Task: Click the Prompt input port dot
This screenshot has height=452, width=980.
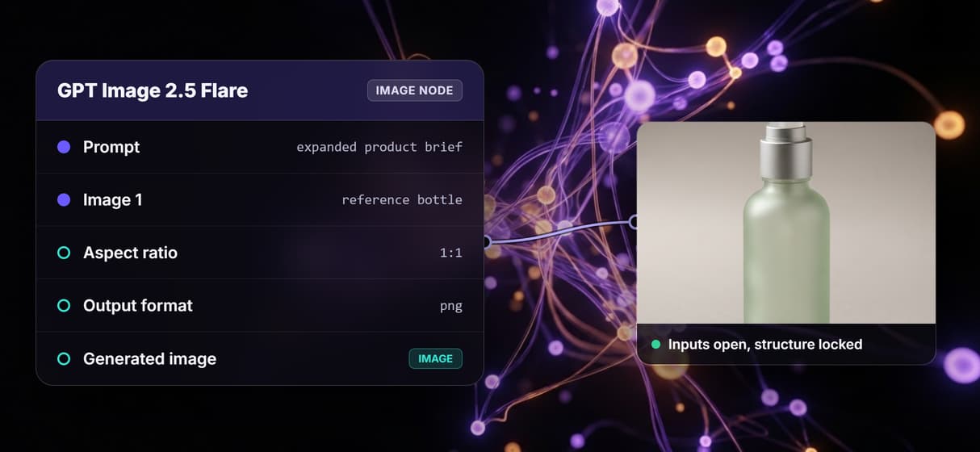Action: click(x=64, y=147)
